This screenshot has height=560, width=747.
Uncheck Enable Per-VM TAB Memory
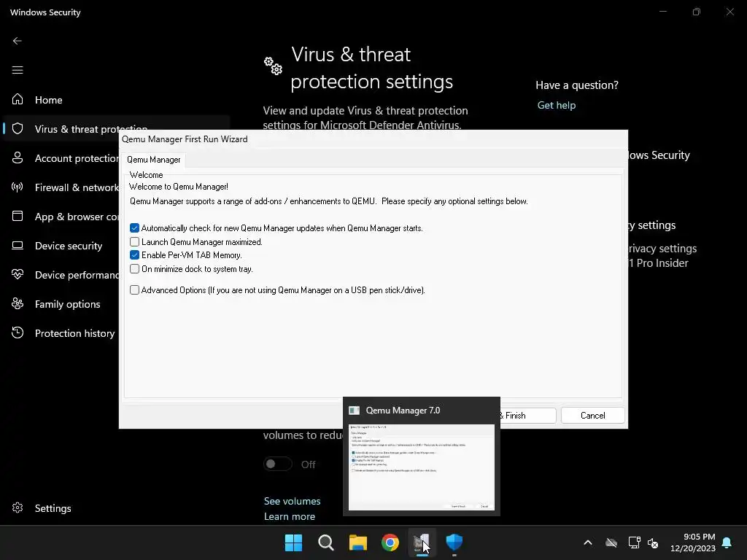134,255
